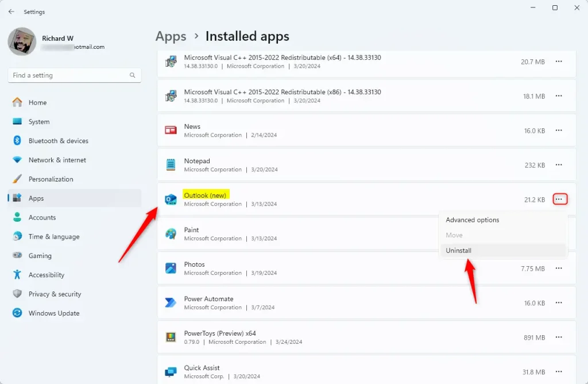The height and width of the screenshot is (384, 588).
Task: Select Apps in the sidebar
Action: point(74,198)
